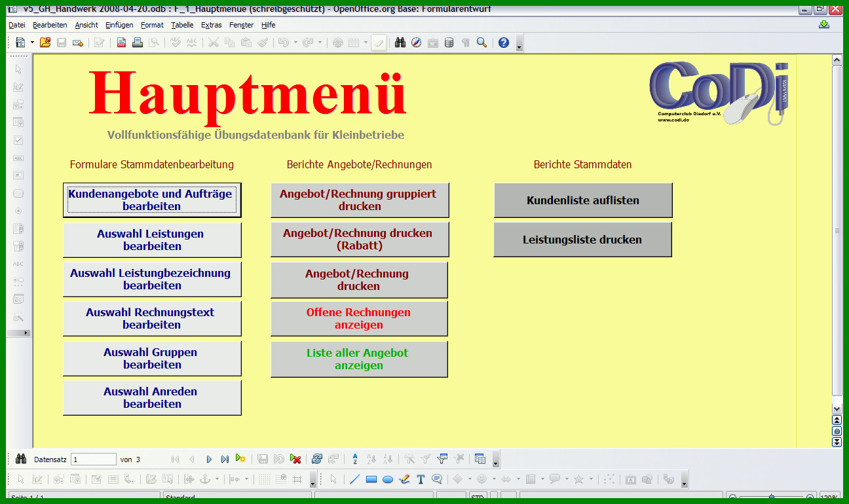Click the funnel filter icon in navigation bar

pyautogui.click(x=442, y=459)
